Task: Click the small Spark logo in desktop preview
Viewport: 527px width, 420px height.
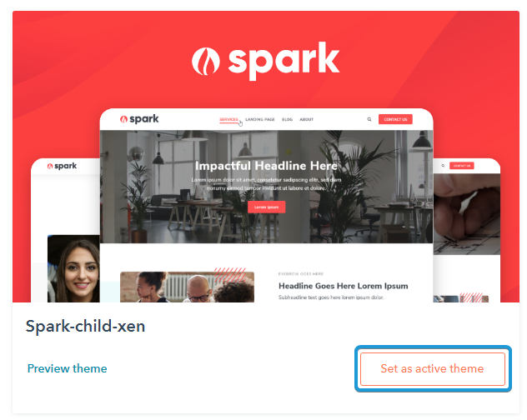Action: [139, 119]
